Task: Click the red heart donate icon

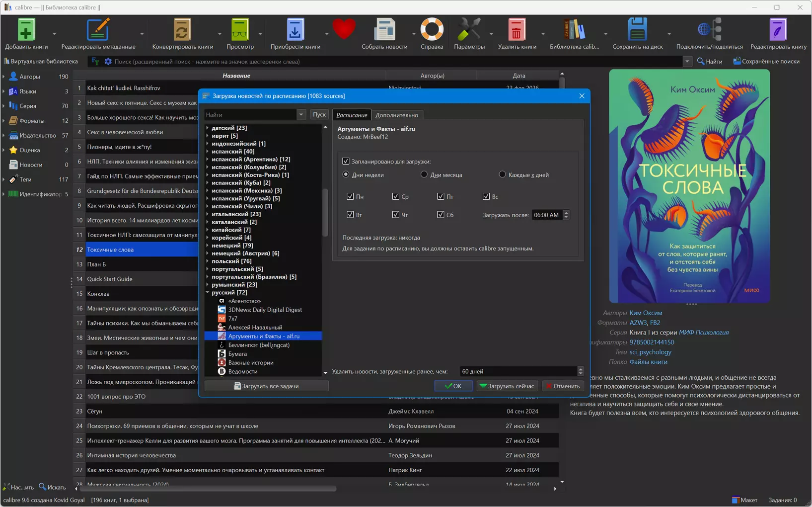Action: (344, 29)
